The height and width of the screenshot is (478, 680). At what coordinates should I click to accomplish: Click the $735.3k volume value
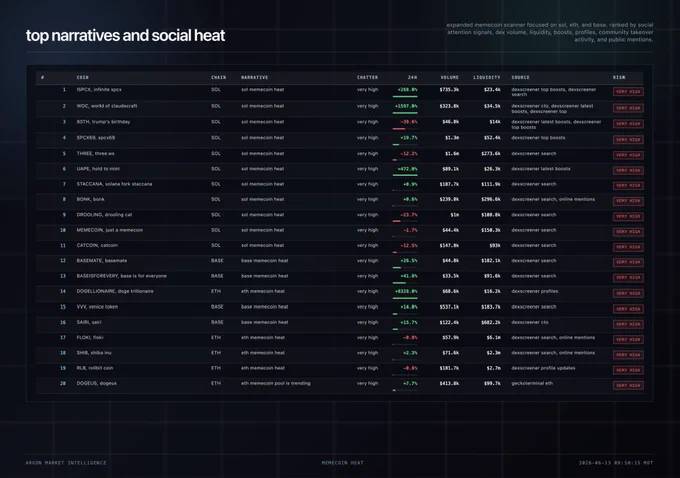tap(449, 90)
